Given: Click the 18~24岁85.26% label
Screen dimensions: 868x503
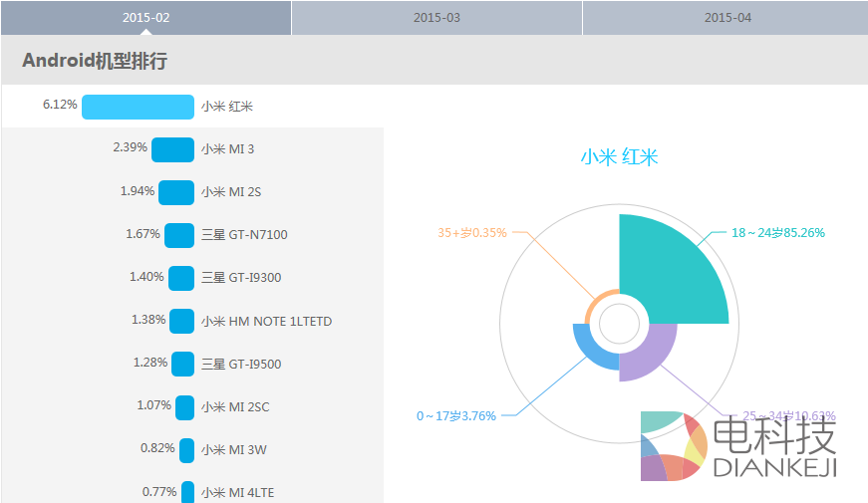Looking at the screenshot, I should click(x=777, y=233).
